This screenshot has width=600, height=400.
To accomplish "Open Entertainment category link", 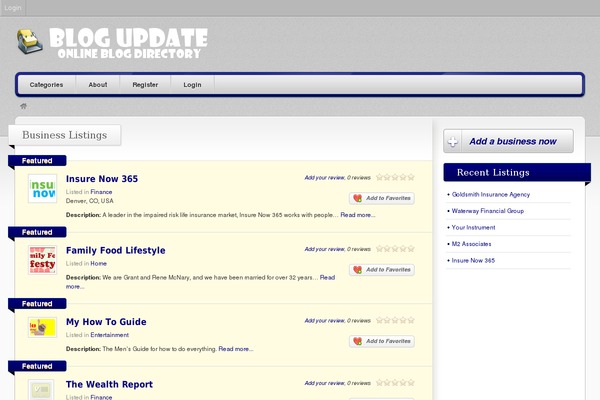I will 109,335.
